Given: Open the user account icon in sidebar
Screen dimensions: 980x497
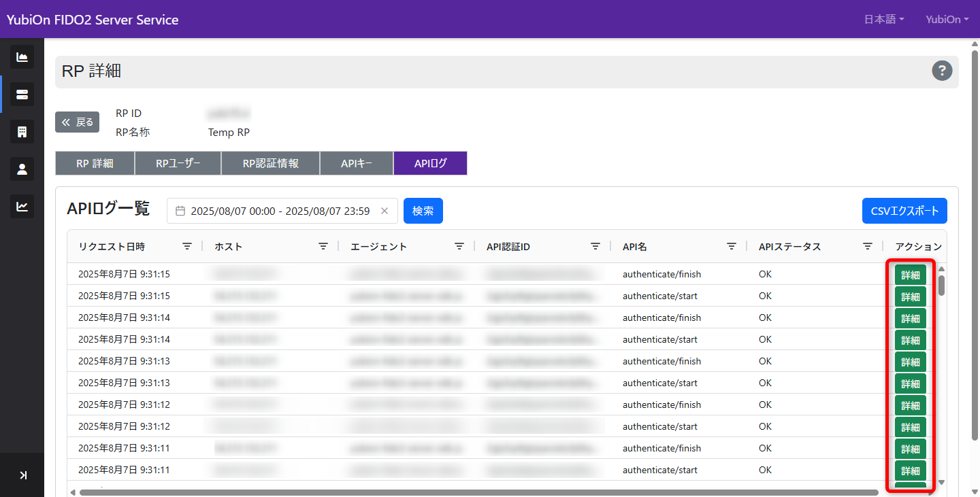Looking at the screenshot, I should coord(22,169).
